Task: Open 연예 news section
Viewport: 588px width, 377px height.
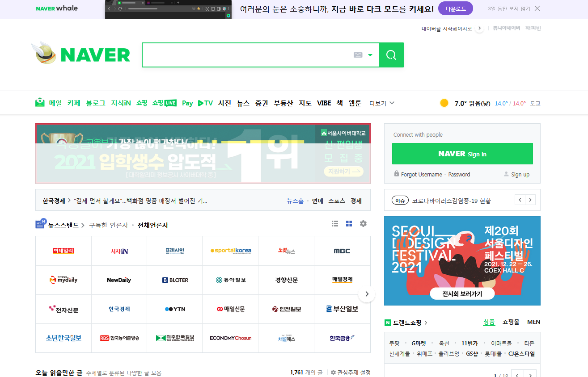Action: [x=317, y=201]
